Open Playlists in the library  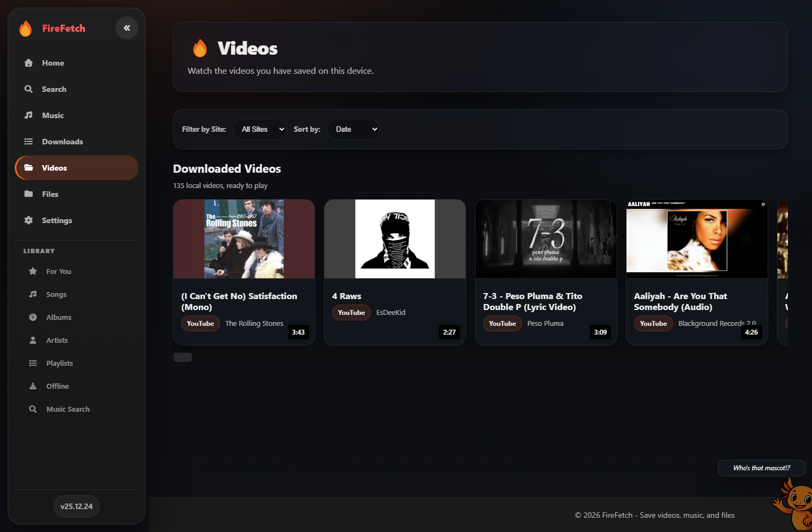tap(77, 363)
